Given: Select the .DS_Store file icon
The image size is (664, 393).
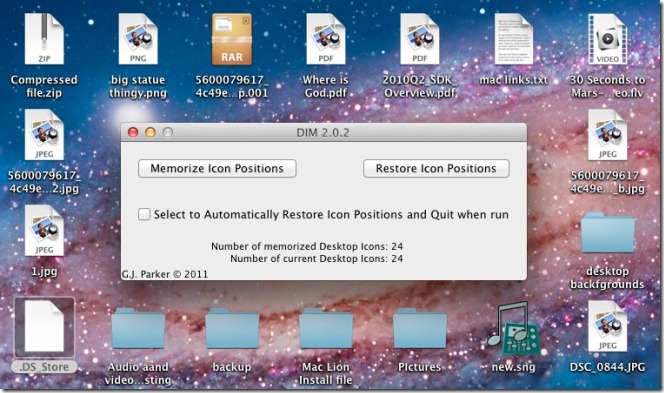Looking at the screenshot, I should point(44,327).
